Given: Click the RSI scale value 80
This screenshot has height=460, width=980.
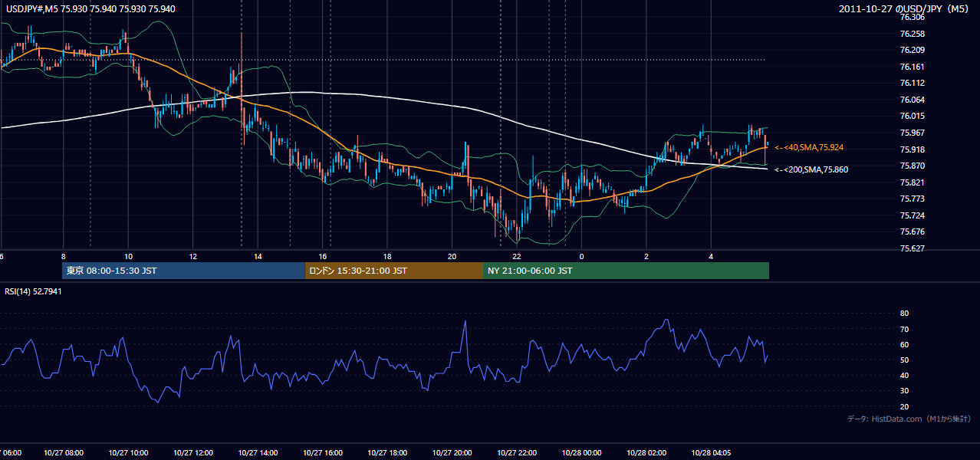Looking at the screenshot, I should [x=904, y=314].
